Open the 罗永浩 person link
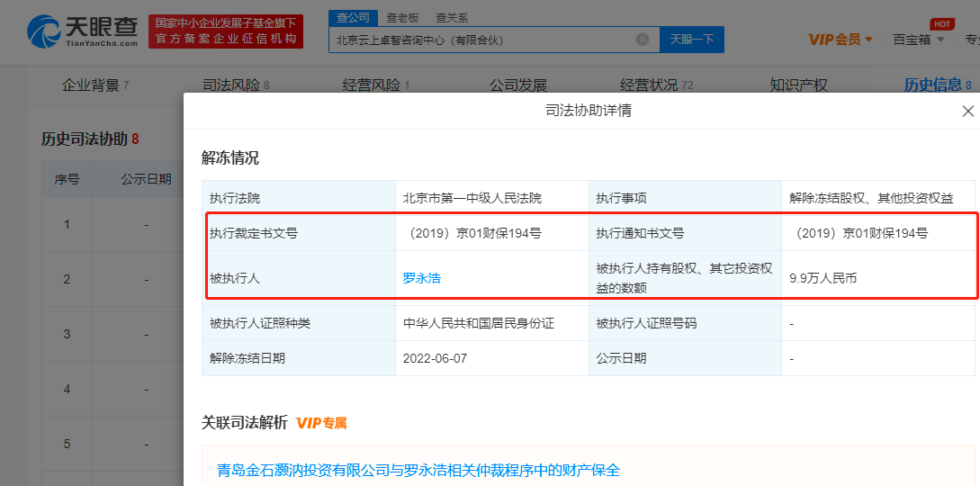 [x=421, y=278]
